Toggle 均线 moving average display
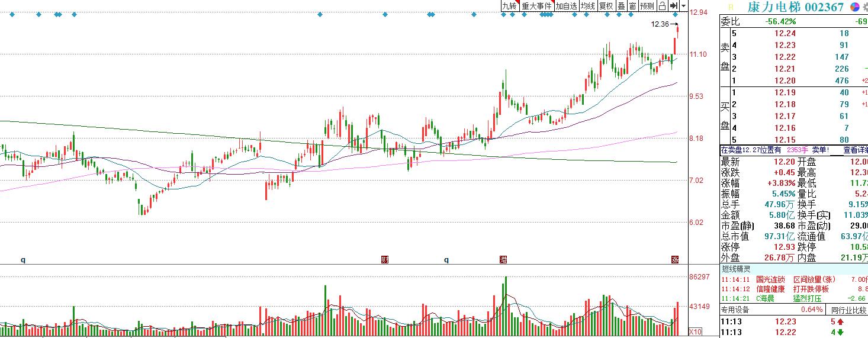868x338 pixels. 587,6
